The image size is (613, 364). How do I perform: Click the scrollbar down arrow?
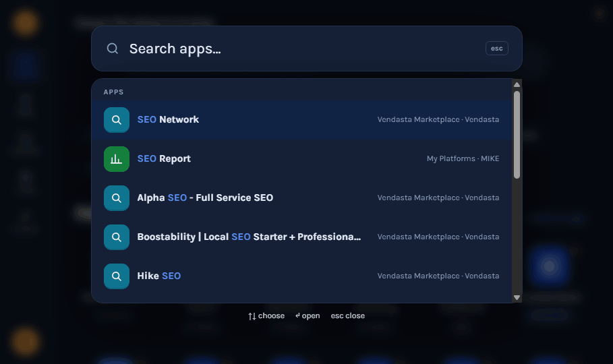click(x=517, y=297)
